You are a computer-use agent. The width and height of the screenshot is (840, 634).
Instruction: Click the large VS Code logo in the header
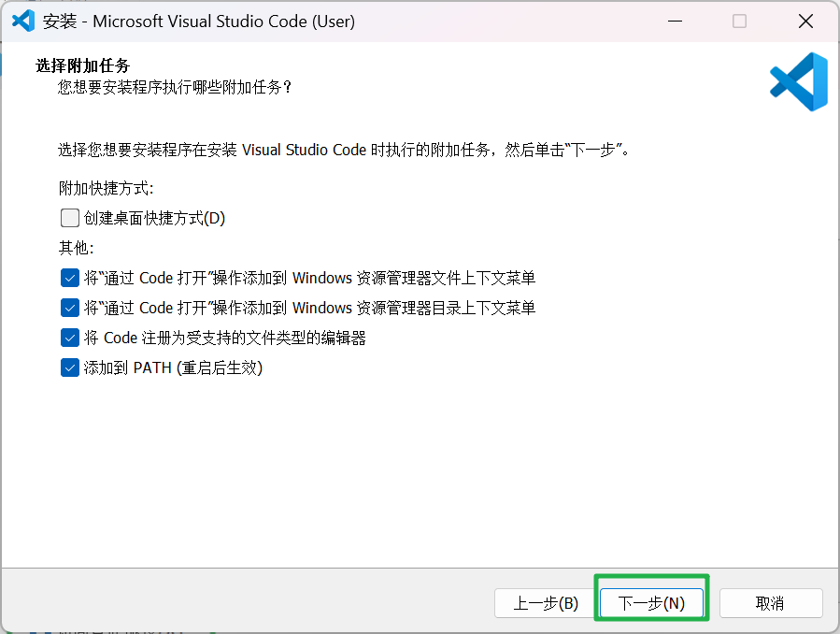click(799, 81)
